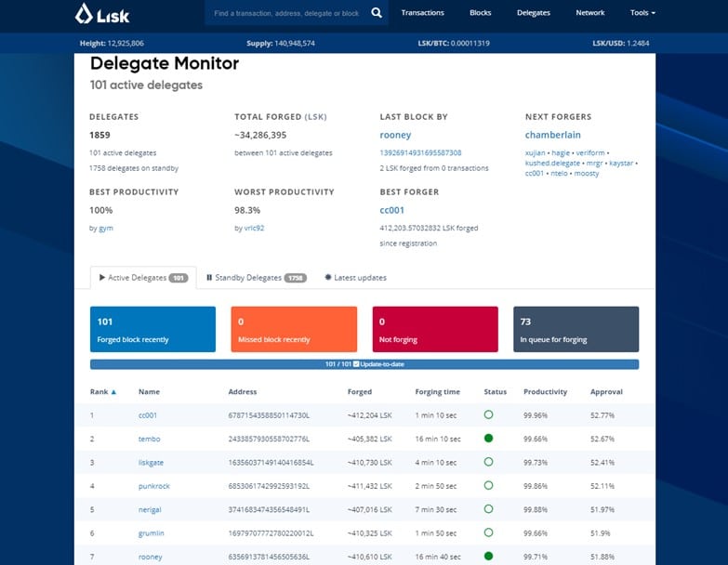This screenshot has height=565, width=728.
Task: Click the green status dot for tembo
Action: (488, 439)
